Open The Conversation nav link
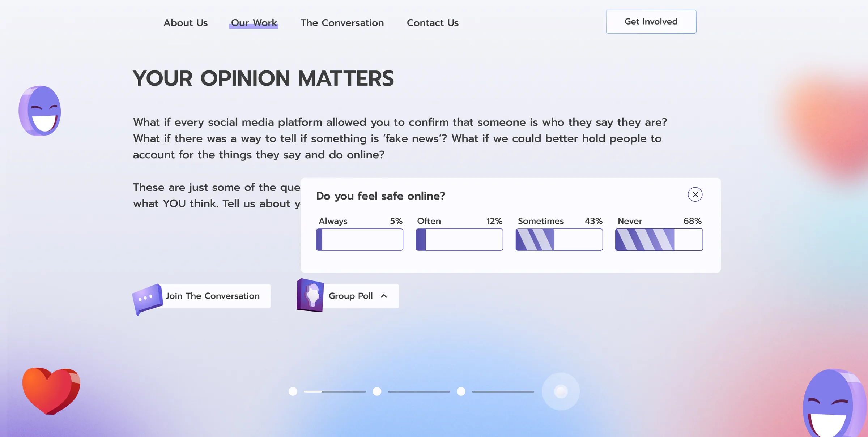Image resolution: width=868 pixels, height=437 pixels. pyautogui.click(x=342, y=23)
